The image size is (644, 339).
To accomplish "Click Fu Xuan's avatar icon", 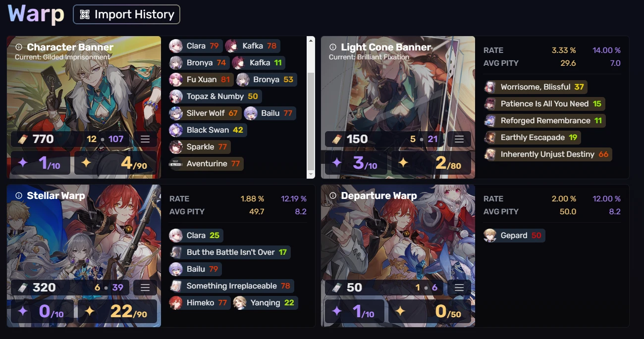I will pos(176,80).
